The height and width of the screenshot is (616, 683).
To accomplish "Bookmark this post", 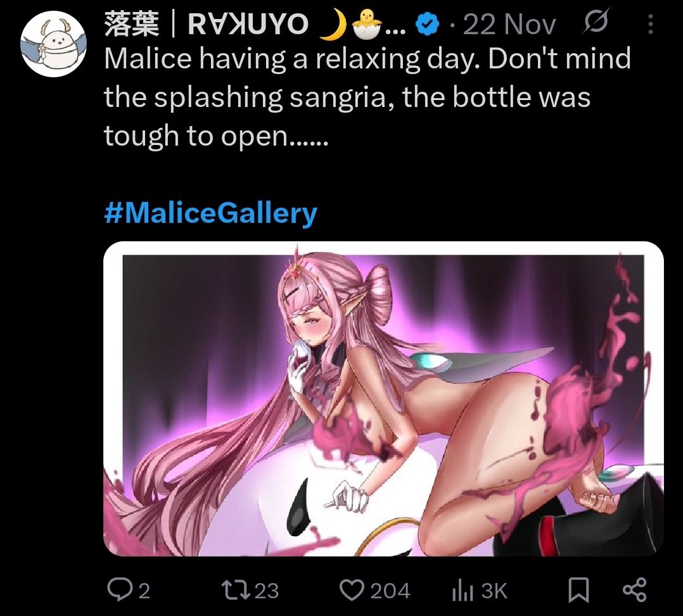I will click(x=579, y=591).
